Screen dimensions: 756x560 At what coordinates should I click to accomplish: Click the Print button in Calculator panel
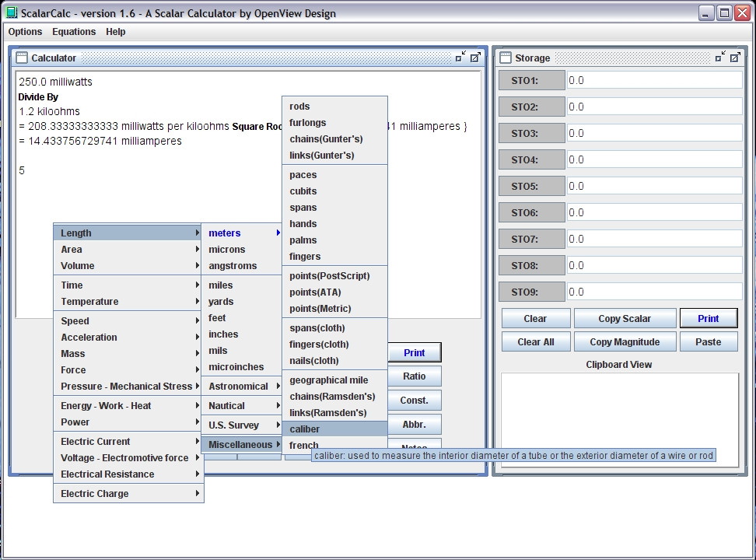414,352
